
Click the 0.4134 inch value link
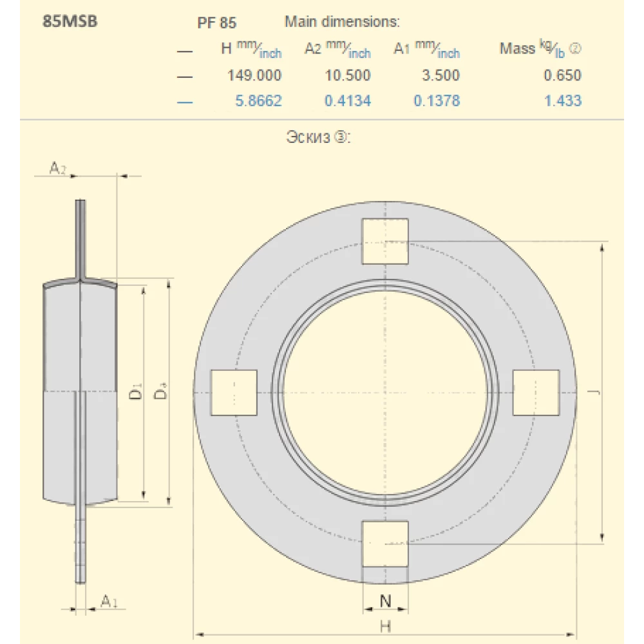coord(350,100)
